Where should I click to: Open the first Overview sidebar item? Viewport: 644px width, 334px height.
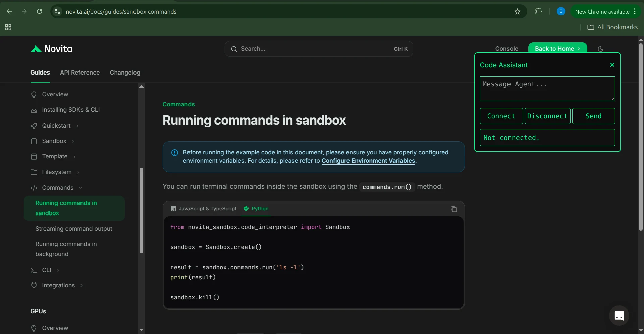pyautogui.click(x=55, y=94)
